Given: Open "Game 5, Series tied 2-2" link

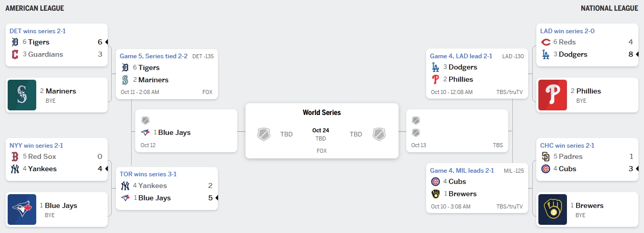Looking at the screenshot, I should tap(154, 56).
